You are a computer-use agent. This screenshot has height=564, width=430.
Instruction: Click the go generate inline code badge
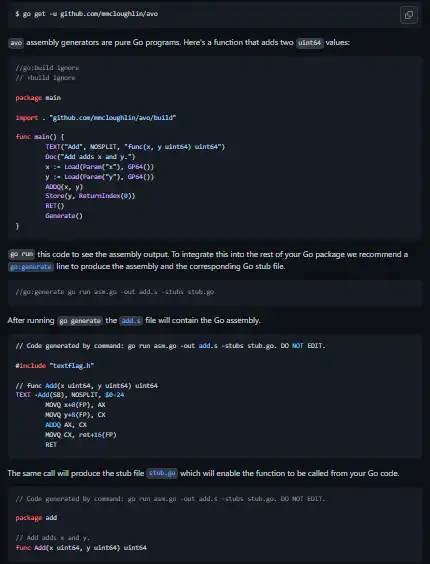point(80,321)
